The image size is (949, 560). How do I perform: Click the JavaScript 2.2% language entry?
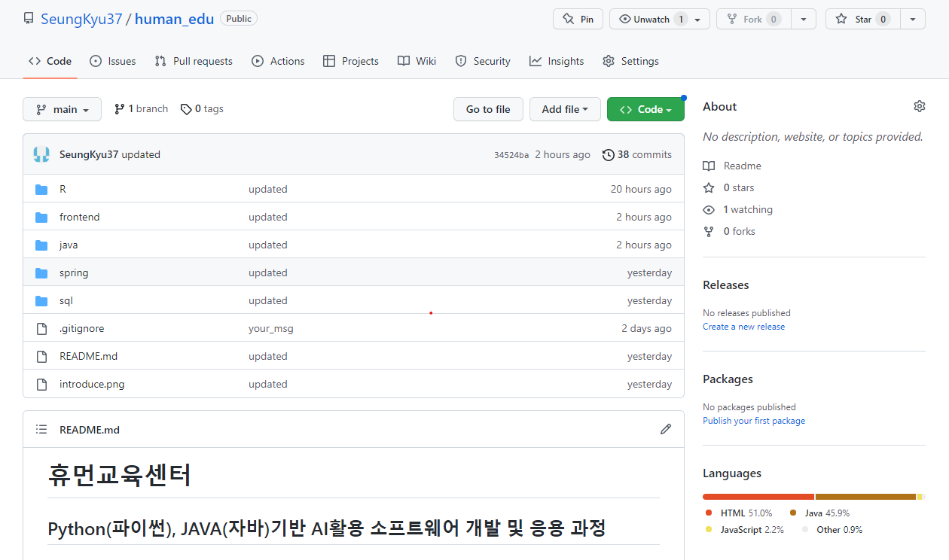click(745, 529)
